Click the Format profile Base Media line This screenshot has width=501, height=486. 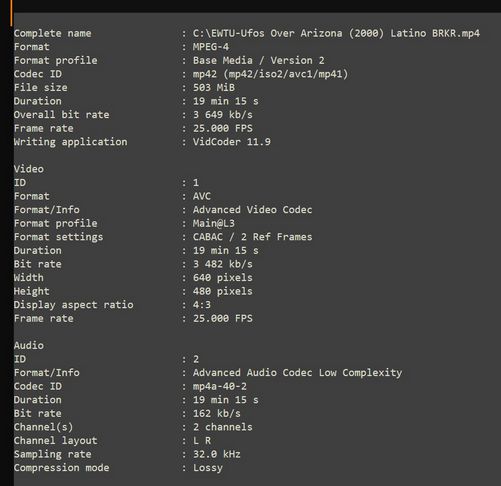click(258, 61)
